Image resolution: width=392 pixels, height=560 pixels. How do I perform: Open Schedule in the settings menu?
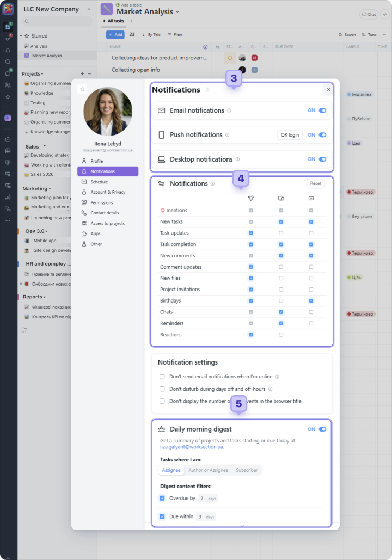tap(99, 182)
